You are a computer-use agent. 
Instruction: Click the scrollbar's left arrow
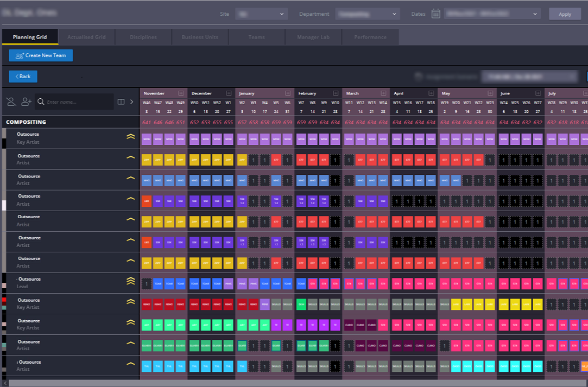point(5,383)
